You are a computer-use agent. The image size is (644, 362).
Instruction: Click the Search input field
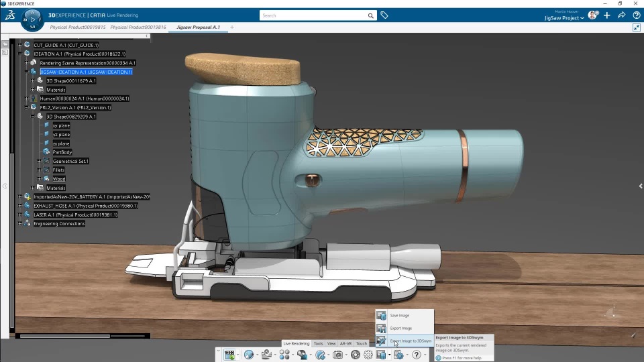coord(313,15)
